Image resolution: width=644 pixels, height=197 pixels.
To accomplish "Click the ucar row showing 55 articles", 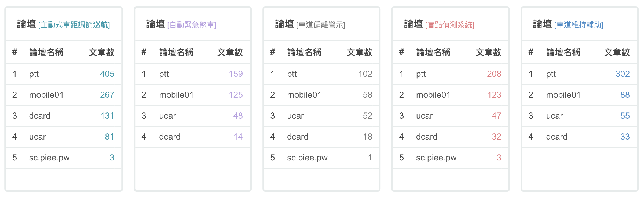I will click(580, 116).
